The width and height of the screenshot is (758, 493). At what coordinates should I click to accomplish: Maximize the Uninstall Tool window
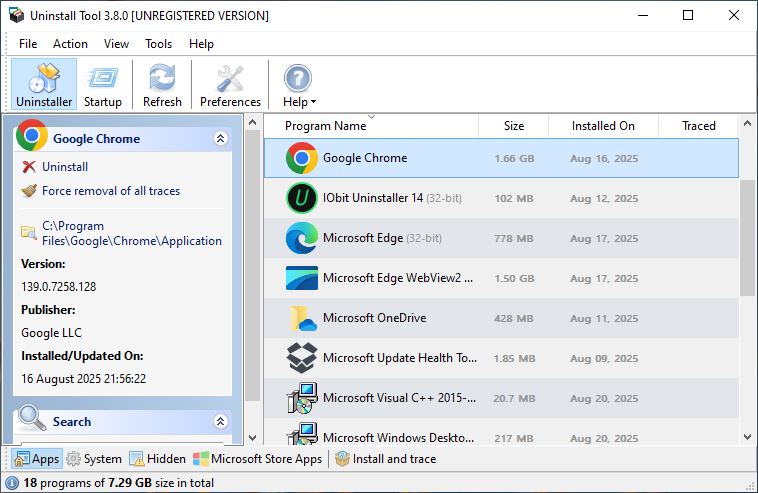688,15
